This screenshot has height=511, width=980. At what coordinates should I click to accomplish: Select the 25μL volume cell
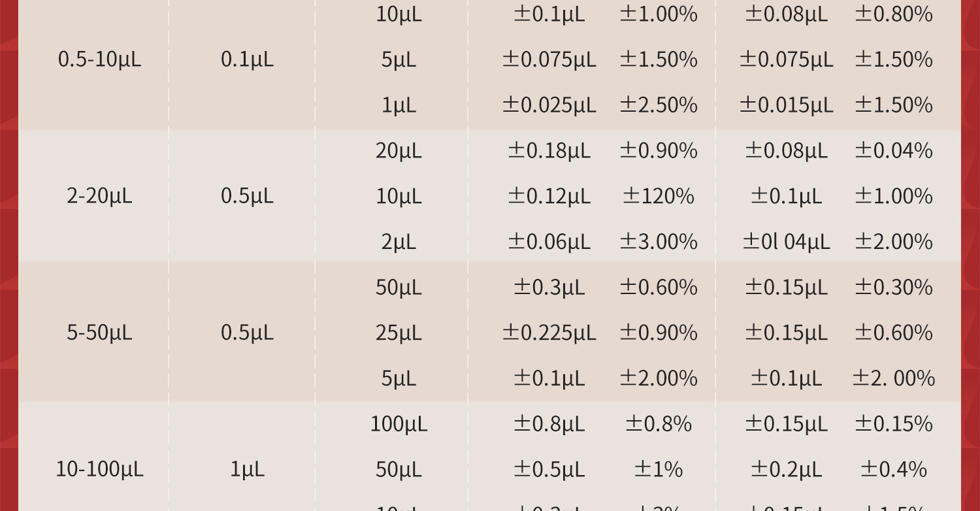(x=399, y=333)
